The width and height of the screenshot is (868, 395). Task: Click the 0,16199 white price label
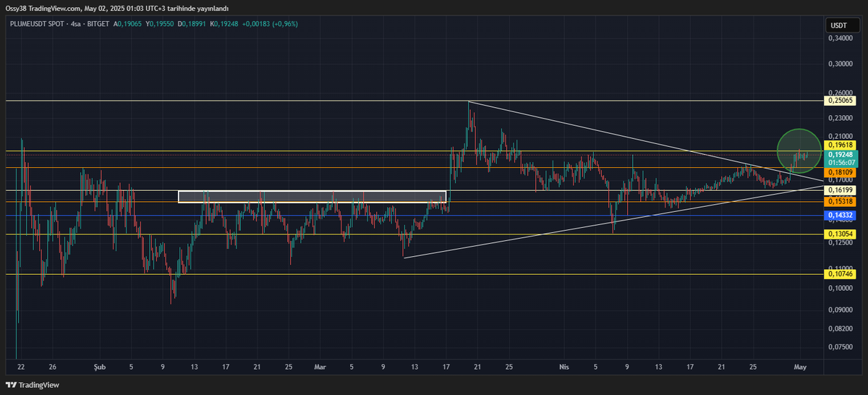(841, 191)
